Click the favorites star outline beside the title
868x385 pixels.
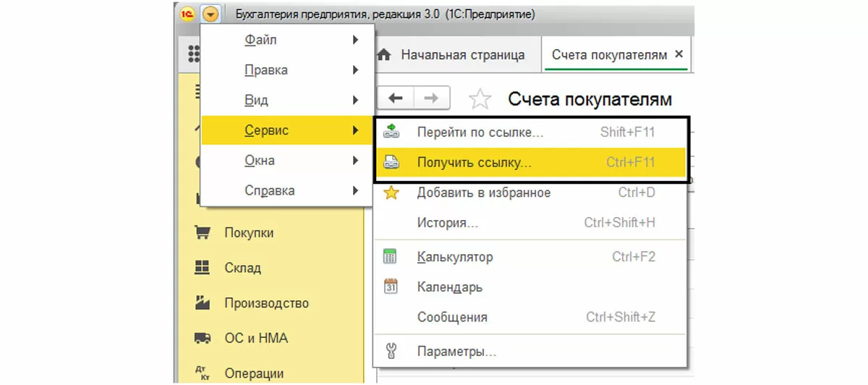pyautogui.click(x=480, y=99)
